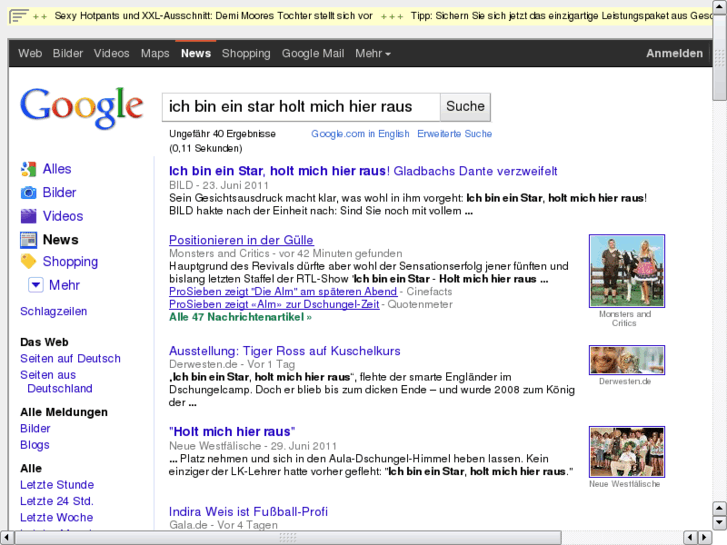The image size is (727, 545).
Task: Go to Shopping in the top bar
Action: point(246,53)
